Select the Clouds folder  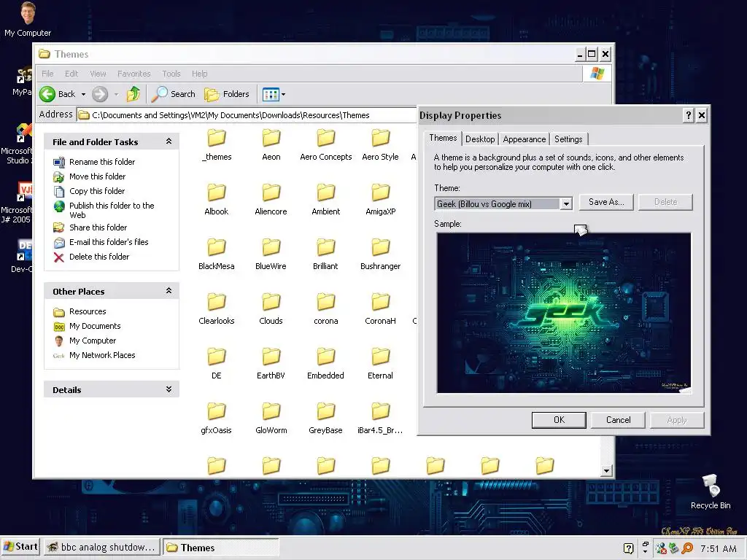tap(271, 309)
